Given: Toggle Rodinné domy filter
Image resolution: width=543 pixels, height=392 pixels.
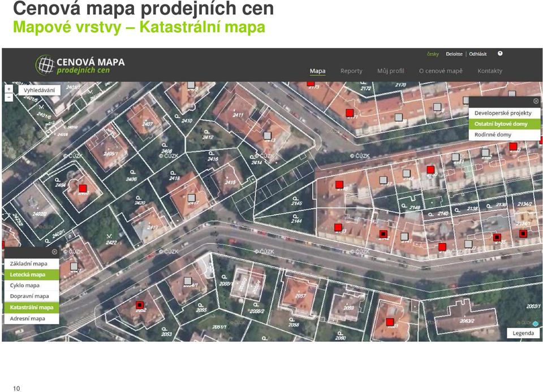Looking at the screenshot, I should tap(504, 135).
